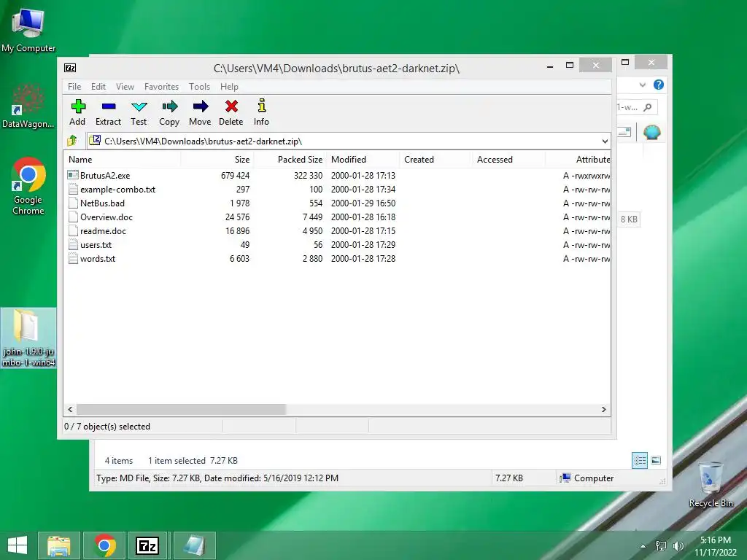Open the Edit menu
The height and width of the screenshot is (560, 747).
tap(98, 87)
